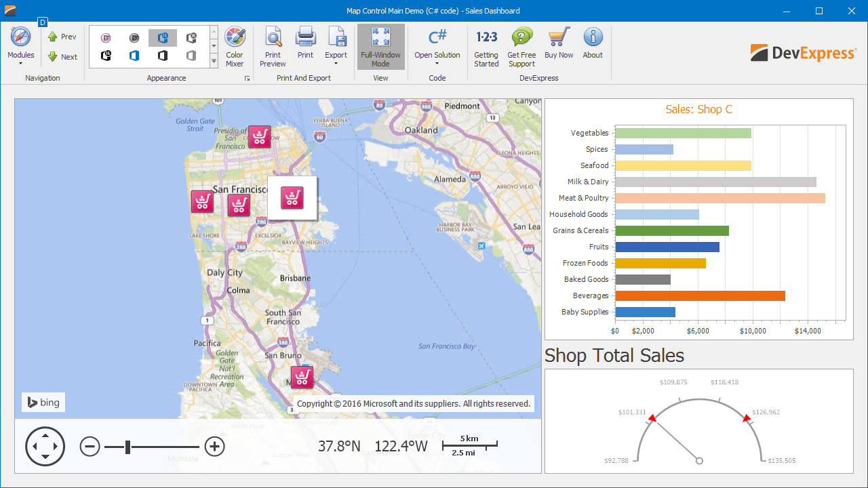868x488 pixels.
Task: Click the map zoom-out minus button
Action: point(90,446)
